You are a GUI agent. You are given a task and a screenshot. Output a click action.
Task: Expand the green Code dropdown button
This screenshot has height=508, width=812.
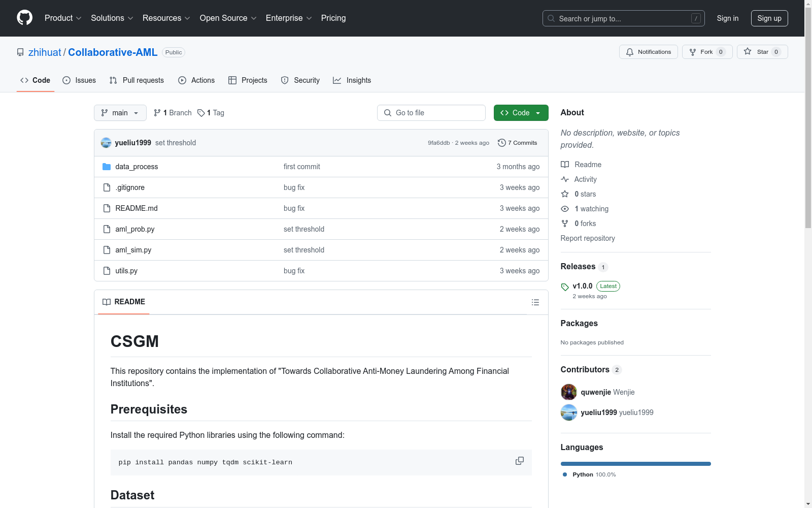pos(521,113)
